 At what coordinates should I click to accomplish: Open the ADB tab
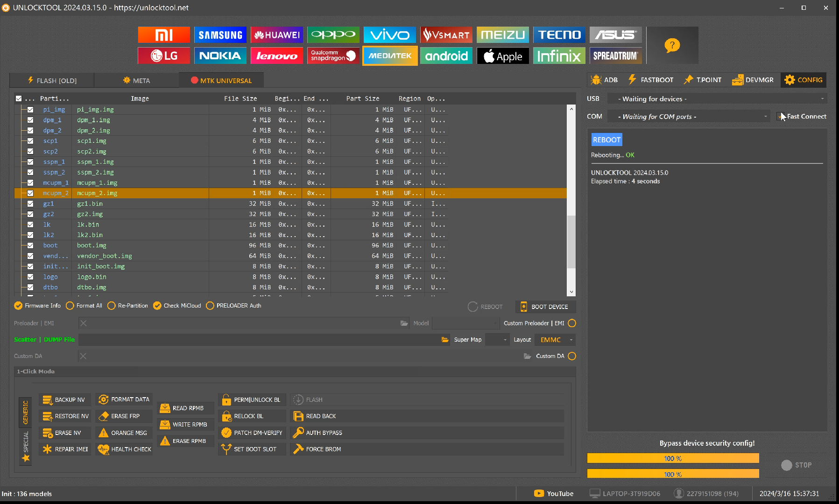[604, 80]
